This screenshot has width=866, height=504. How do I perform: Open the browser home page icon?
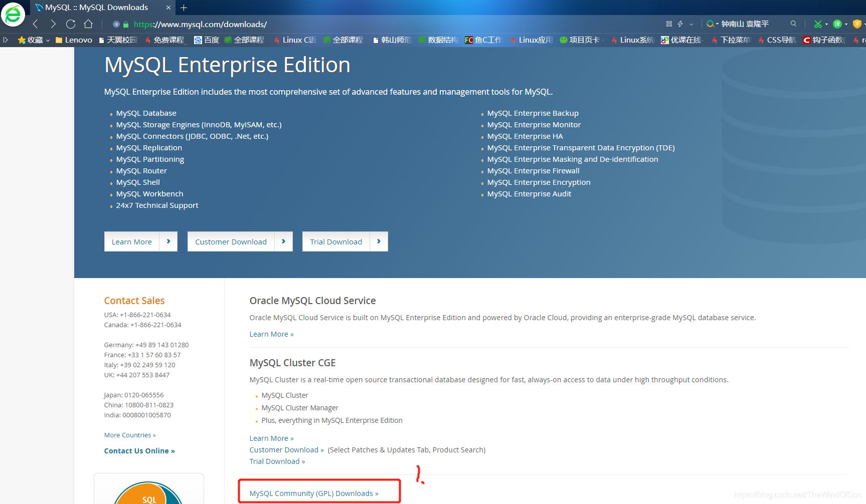(88, 24)
